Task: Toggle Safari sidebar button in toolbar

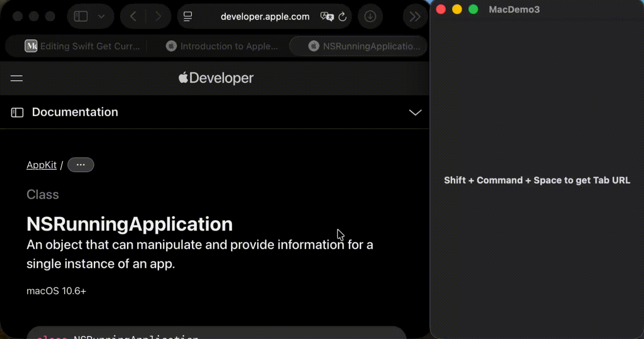Action: click(81, 16)
